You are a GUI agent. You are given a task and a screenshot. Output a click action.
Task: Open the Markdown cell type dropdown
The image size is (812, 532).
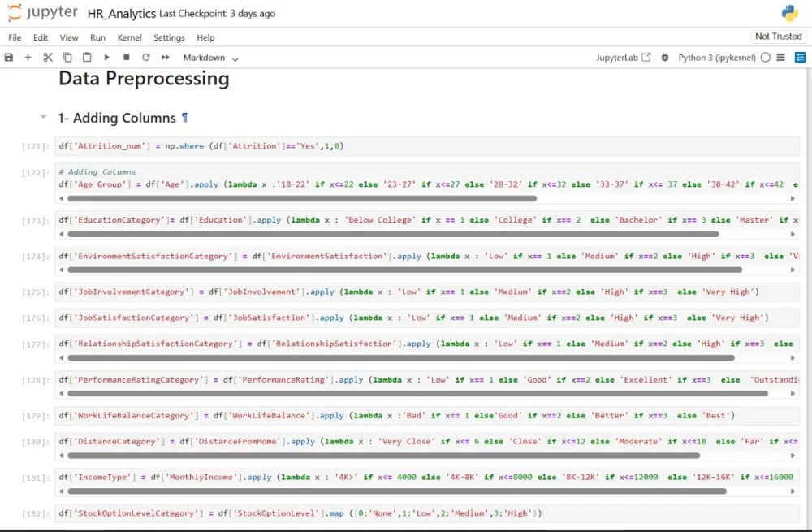pyautogui.click(x=209, y=57)
